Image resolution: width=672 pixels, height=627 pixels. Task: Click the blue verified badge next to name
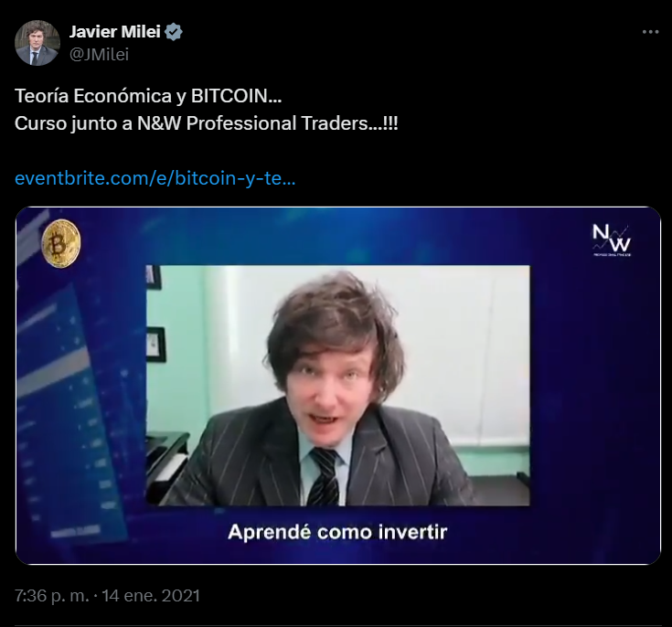point(174,32)
